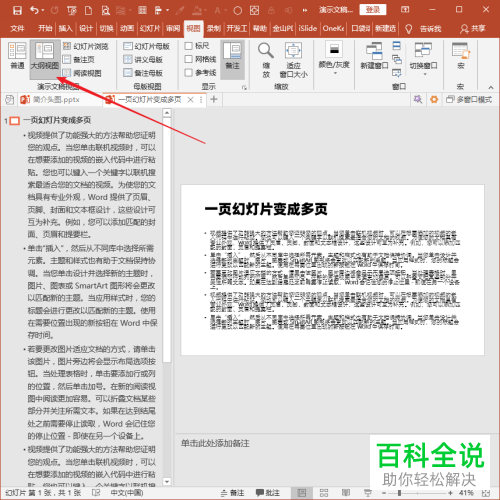Open the Undo history dropdown arrow
Screen dimensions: 500x500
coord(43,11)
